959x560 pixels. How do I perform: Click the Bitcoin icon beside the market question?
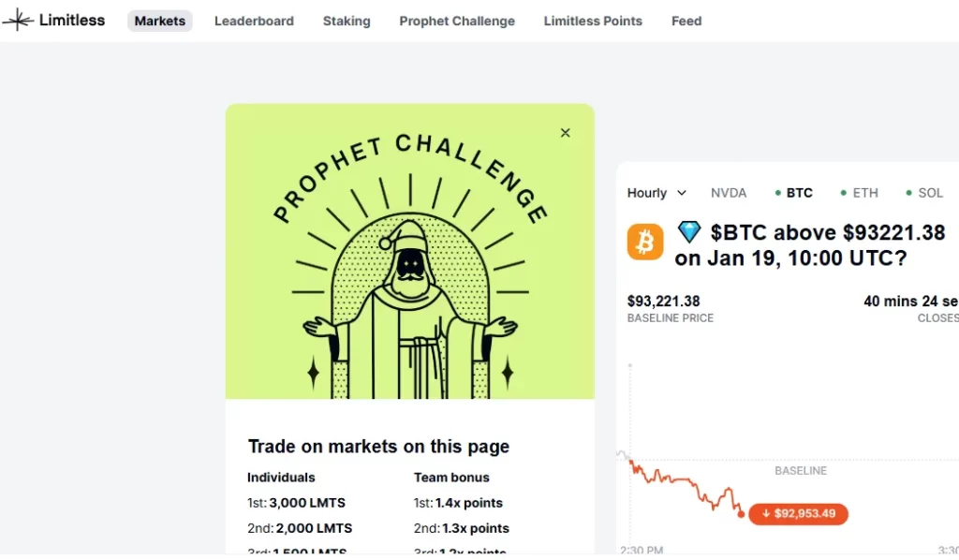(643, 242)
